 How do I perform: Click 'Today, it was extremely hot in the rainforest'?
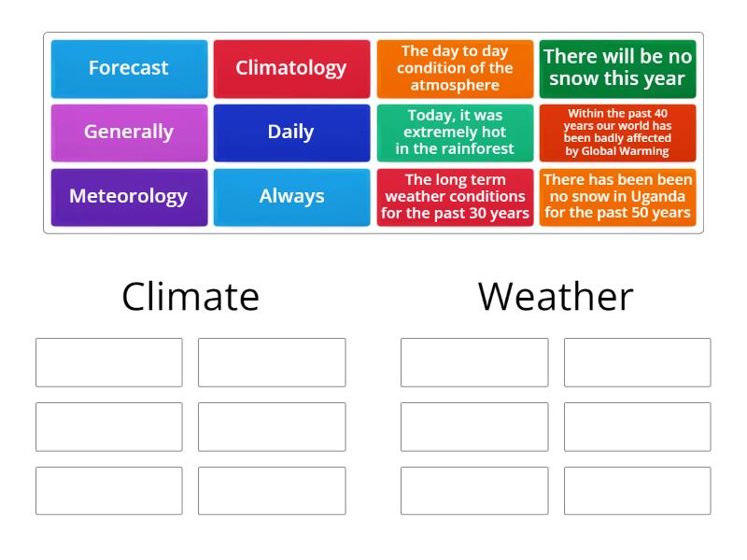(x=455, y=132)
